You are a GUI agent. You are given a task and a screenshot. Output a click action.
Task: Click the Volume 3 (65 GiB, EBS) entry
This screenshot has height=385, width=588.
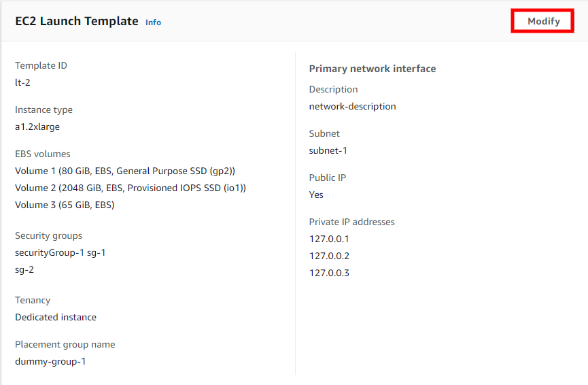click(x=65, y=205)
